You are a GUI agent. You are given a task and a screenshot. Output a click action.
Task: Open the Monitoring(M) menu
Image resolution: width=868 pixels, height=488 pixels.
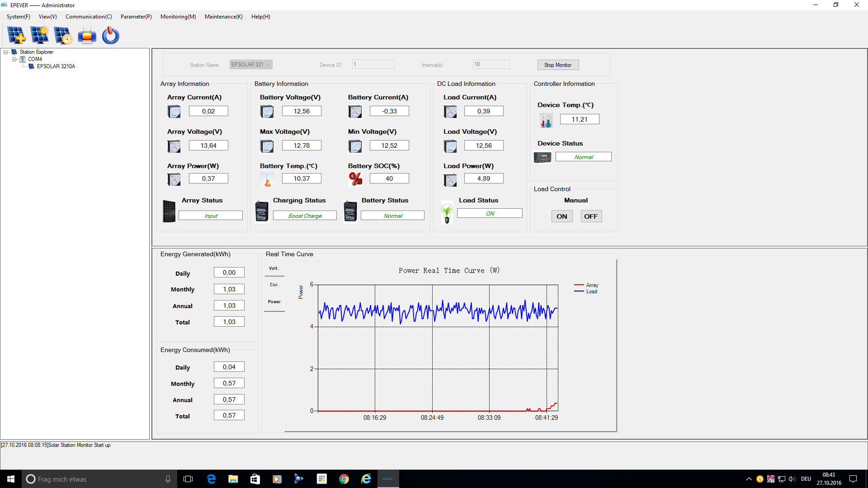click(x=178, y=17)
